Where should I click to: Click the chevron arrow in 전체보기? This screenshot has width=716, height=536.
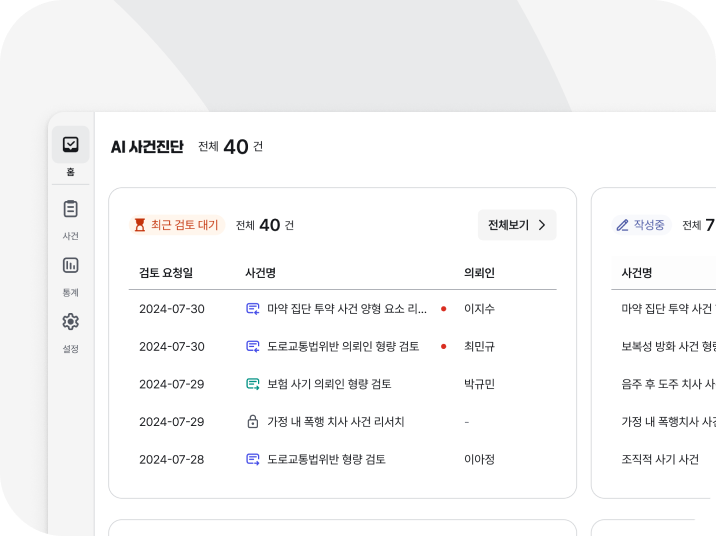click(542, 225)
